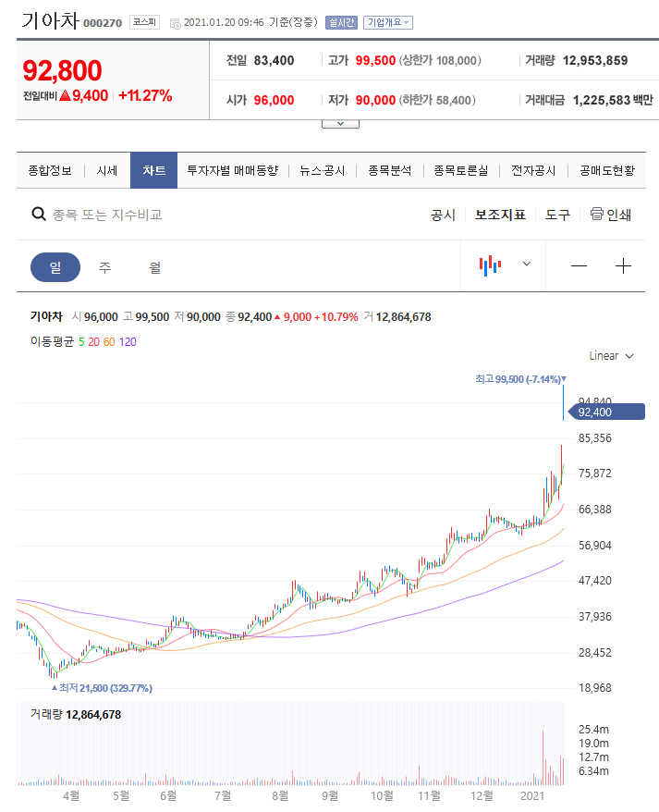Open the 기업개요 dropdown
Screen dimensions: 659x812
(388, 22)
